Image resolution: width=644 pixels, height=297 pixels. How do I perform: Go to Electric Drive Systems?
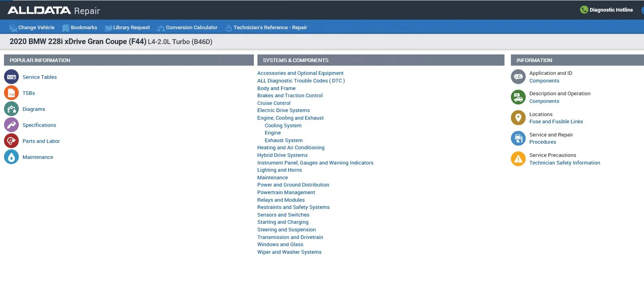coord(283,110)
